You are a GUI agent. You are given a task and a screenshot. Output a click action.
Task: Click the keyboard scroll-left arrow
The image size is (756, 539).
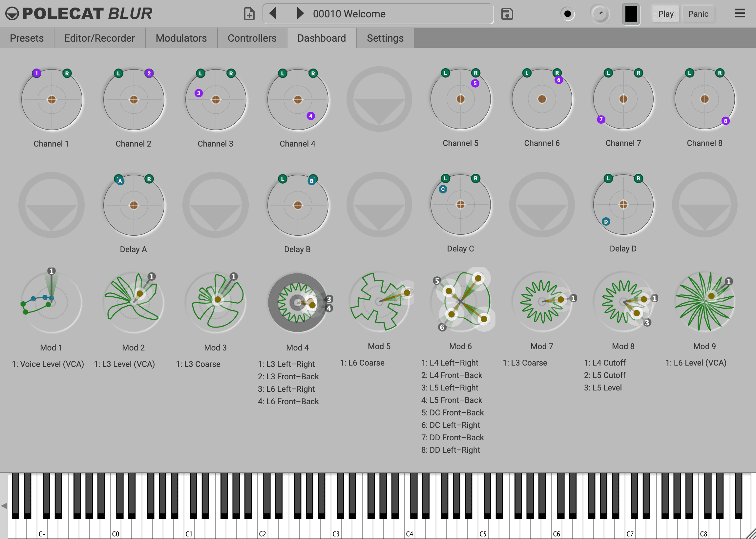(4, 506)
